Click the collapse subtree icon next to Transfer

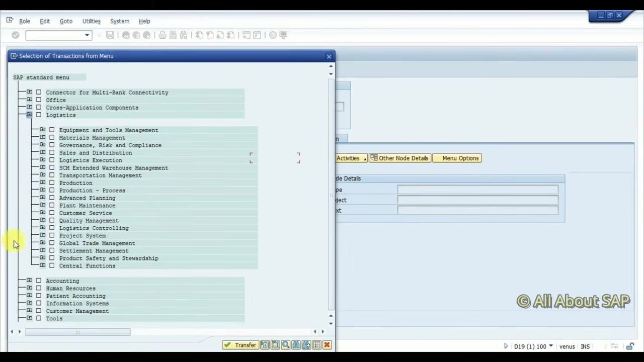(x=275, y=345)
